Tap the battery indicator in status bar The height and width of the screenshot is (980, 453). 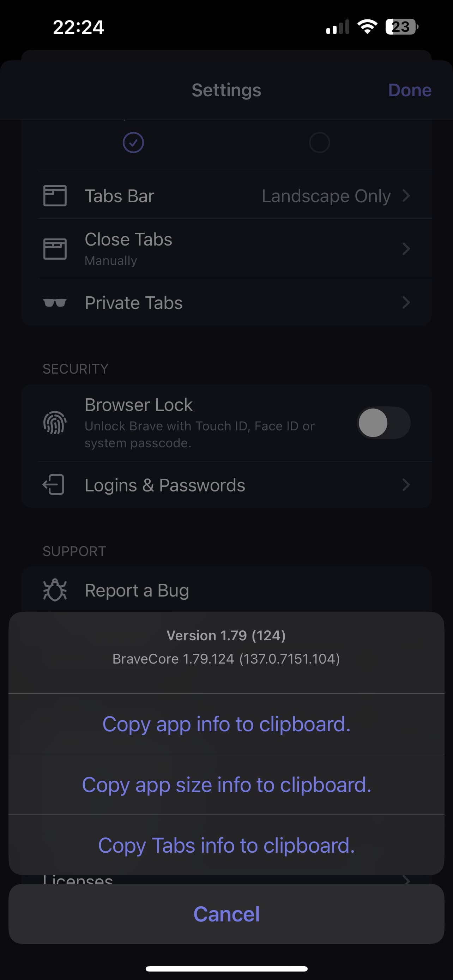(401, 26)
